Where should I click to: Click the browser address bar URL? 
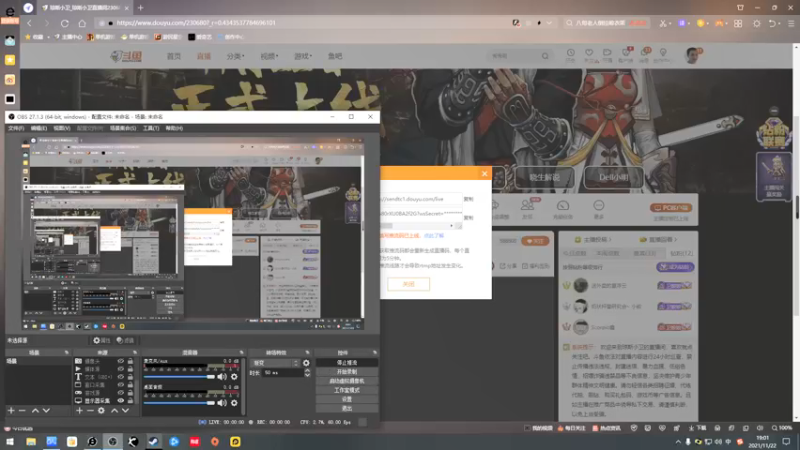pos(196,23)
